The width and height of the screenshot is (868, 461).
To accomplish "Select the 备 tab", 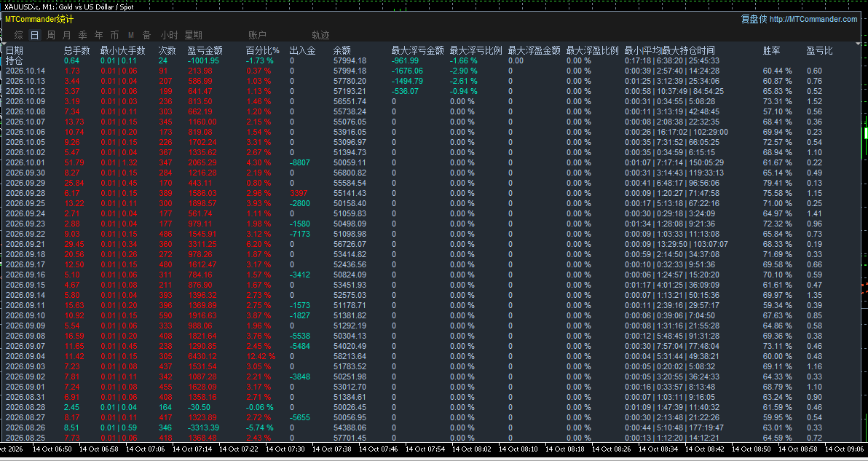I will (x=146, y=35).
